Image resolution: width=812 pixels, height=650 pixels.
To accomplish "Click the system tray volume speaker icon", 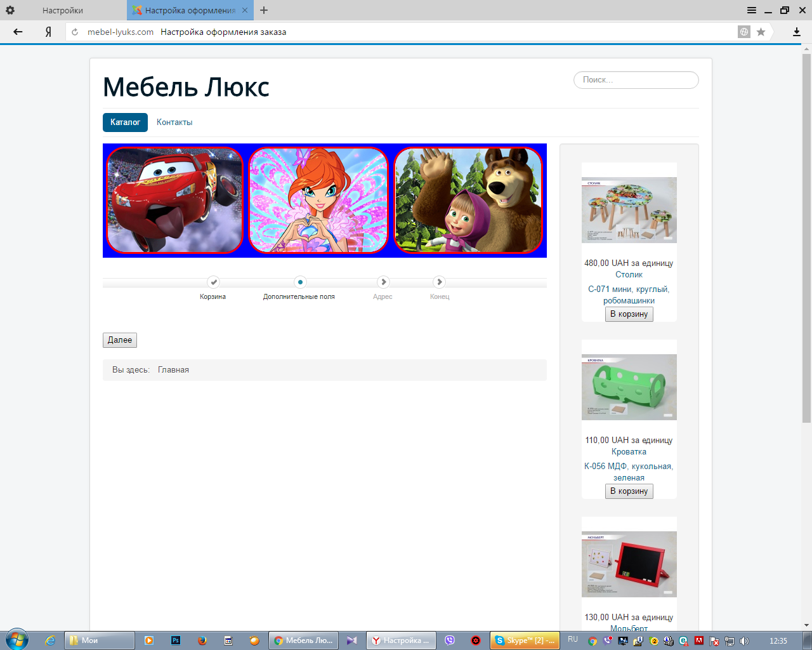I will pyautogui.click(x=744, y=641).
